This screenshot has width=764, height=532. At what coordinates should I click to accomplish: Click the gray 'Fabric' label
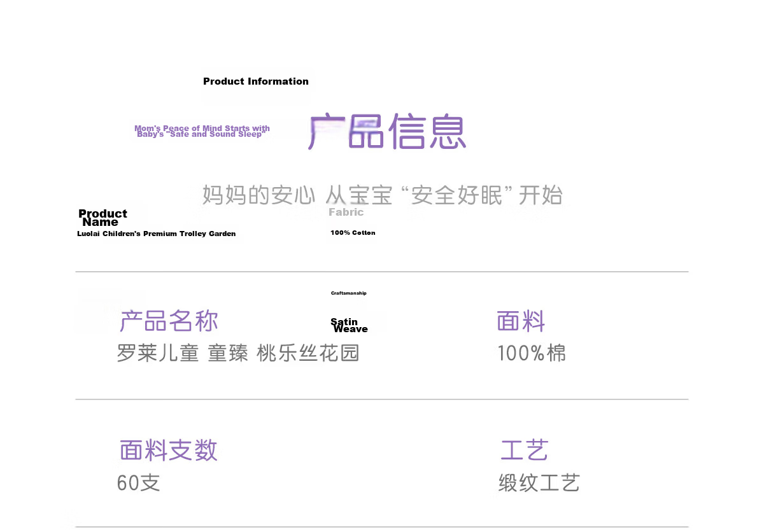pyautogui.click(x=346, y=213)
